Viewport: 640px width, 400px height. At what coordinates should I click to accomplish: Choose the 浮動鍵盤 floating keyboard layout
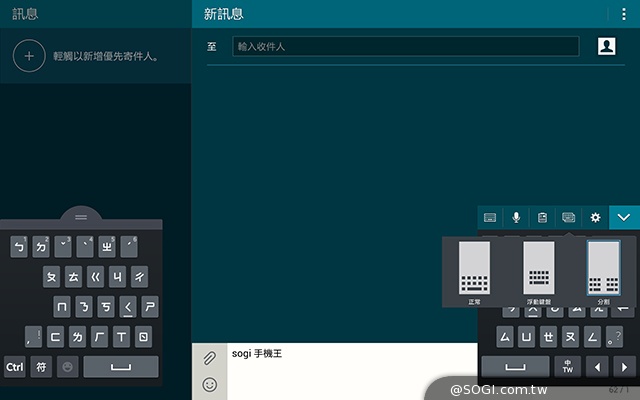[x=539, y=273]
